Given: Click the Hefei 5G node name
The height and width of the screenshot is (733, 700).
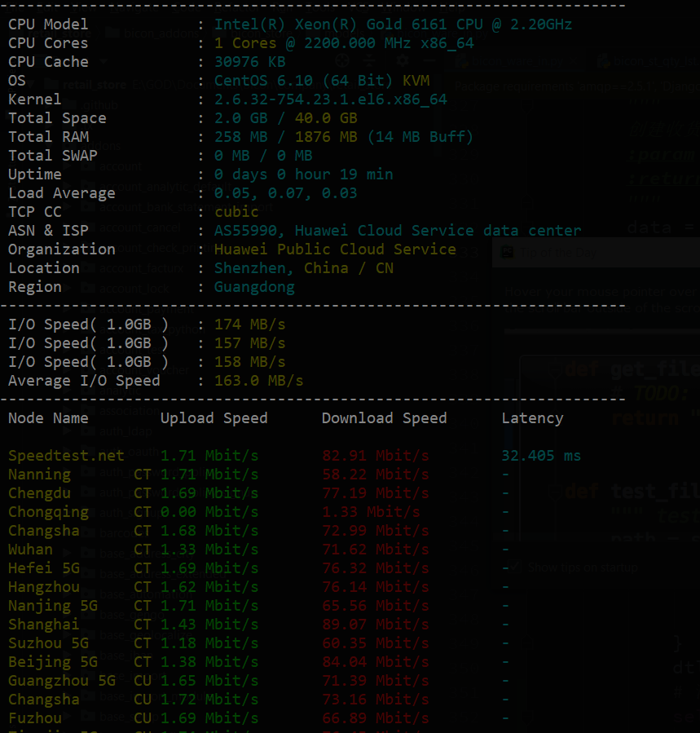Looking at the screenshot, I should click(x=44, y=568).
